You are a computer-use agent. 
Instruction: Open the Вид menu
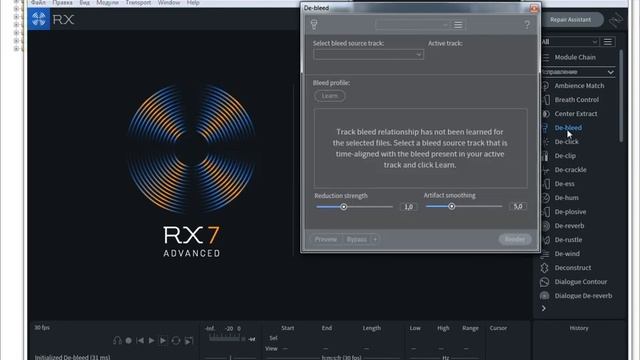point(84,2)
